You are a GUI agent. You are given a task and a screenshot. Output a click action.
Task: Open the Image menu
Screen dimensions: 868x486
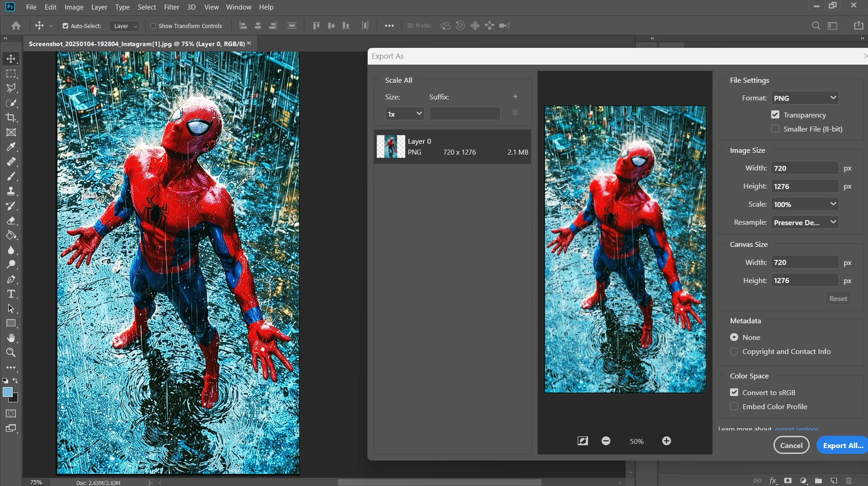pos(74,7)
